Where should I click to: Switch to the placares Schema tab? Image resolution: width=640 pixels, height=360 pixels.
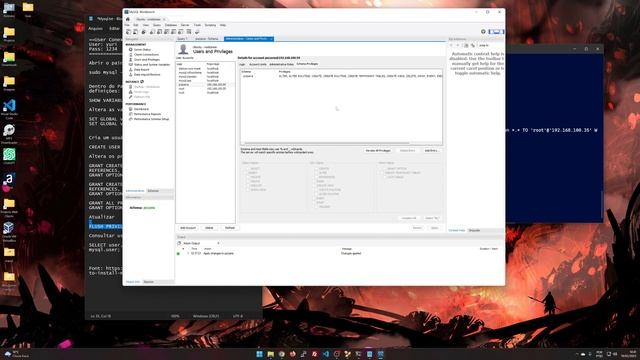click(207, 39)
